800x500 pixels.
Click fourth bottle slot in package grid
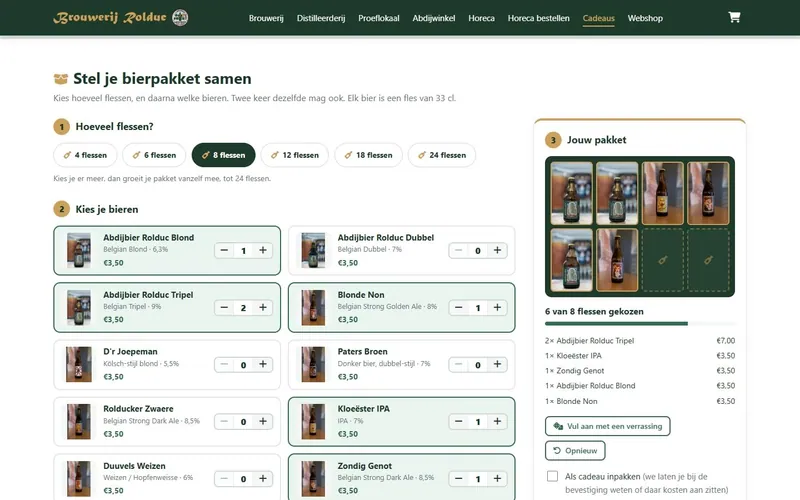tap(708, 193)
